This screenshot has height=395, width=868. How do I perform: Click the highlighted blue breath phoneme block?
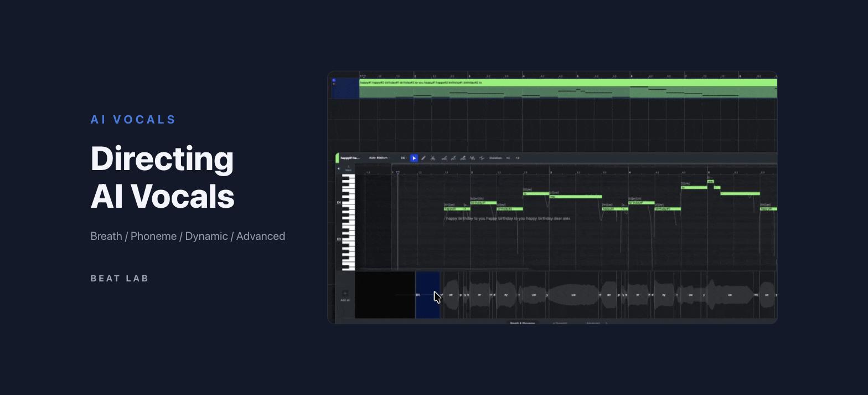pos(428,295)
